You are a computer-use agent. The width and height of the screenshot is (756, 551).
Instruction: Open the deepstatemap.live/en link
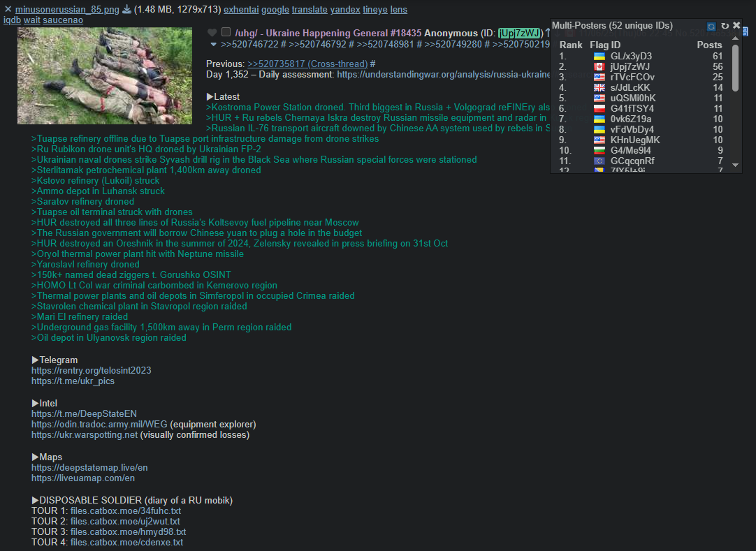(x=89, y=468)
